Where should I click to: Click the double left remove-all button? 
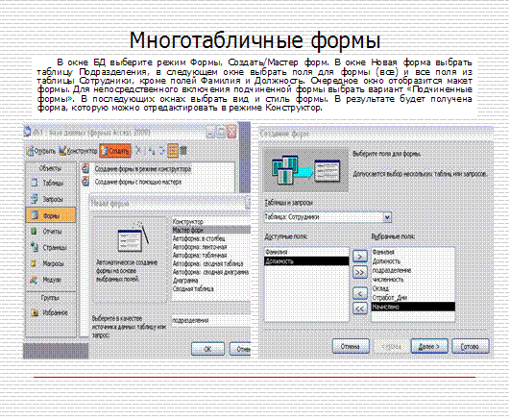(x=360, y=308)
